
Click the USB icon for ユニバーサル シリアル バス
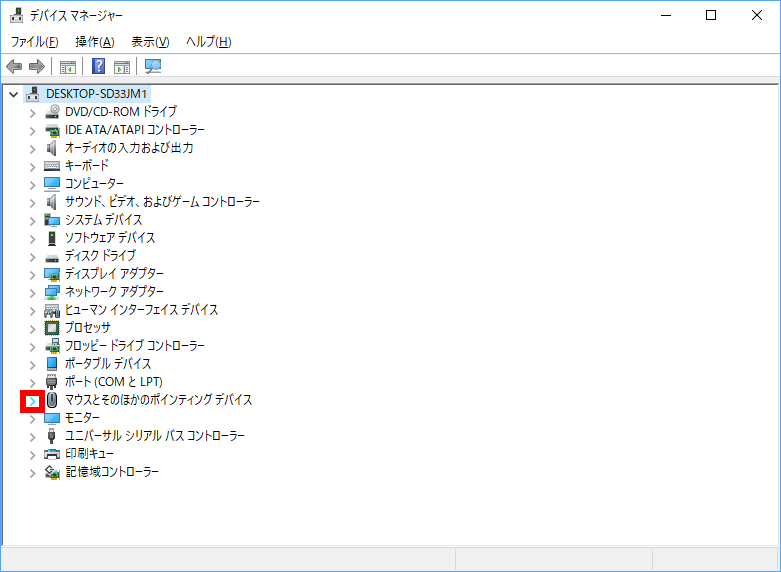(51, 436)
